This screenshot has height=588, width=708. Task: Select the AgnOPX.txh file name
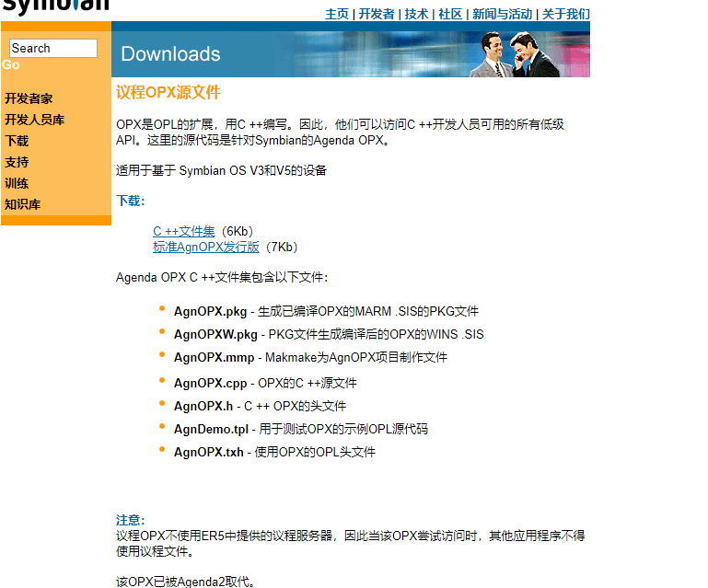pos(209,453)
